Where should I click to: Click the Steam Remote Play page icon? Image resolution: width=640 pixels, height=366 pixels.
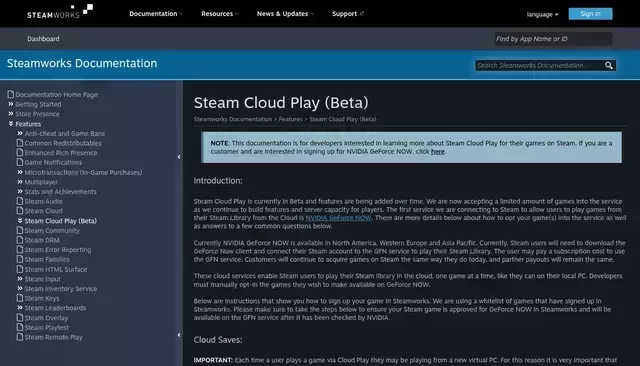coord(20,337)
